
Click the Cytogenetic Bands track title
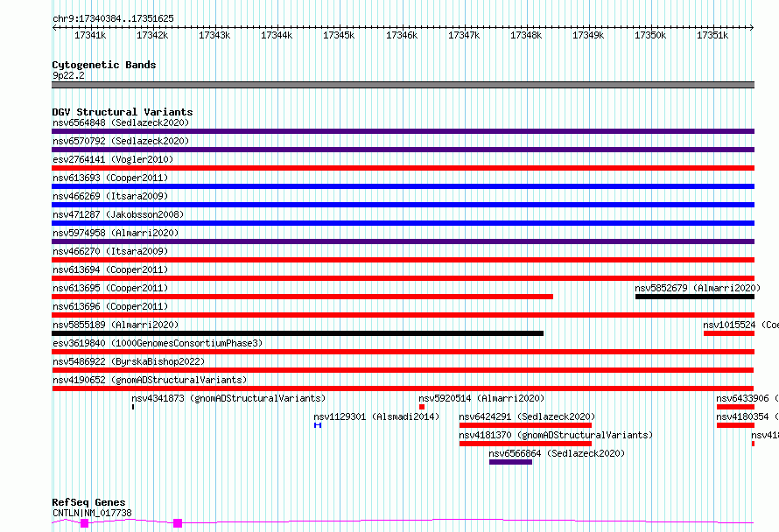pos(104,65)
